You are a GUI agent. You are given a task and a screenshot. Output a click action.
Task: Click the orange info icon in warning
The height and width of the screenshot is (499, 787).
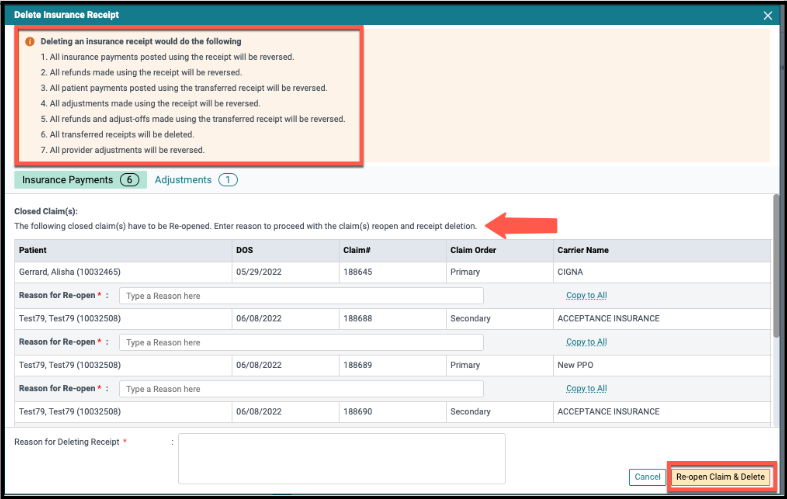coord(30,42)
